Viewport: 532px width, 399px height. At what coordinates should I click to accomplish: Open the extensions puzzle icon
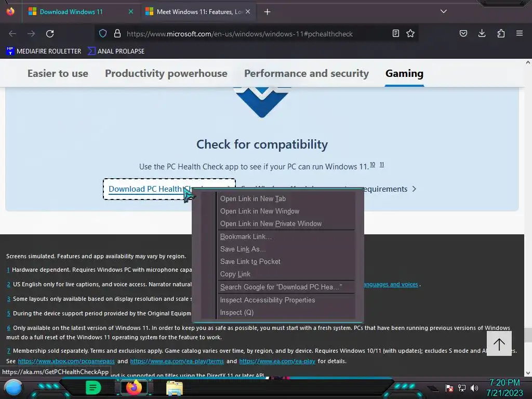coord(501,33)
